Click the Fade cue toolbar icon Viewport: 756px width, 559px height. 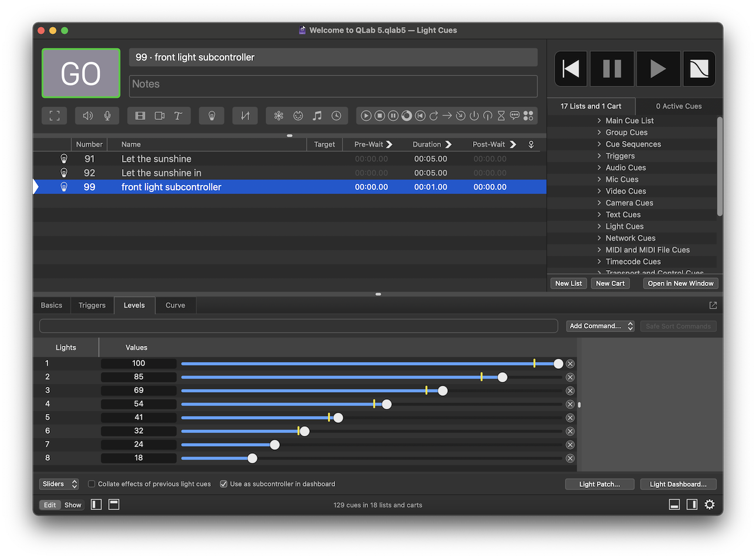[x=245, y=116]
